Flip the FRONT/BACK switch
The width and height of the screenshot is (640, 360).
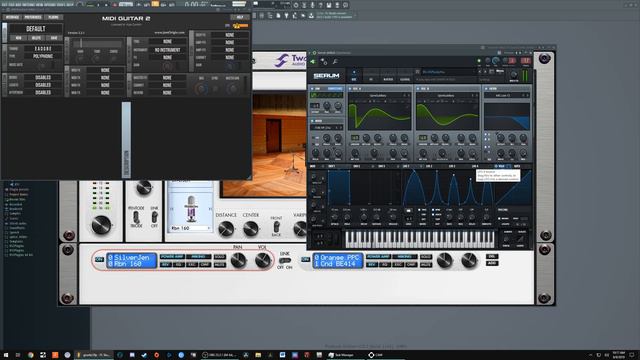(276, 227)
